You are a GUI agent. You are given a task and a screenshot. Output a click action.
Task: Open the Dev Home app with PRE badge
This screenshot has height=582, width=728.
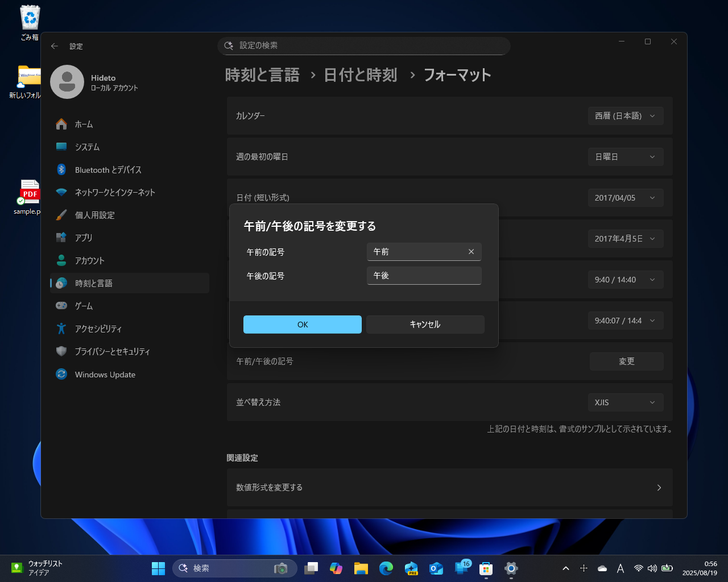tap(411, 568)
